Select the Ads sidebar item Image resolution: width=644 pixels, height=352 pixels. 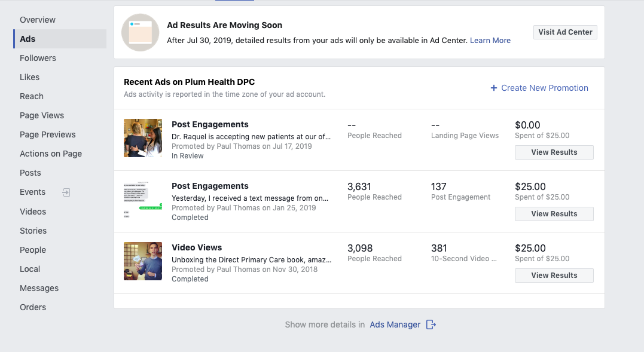click(x=60, y=39)
